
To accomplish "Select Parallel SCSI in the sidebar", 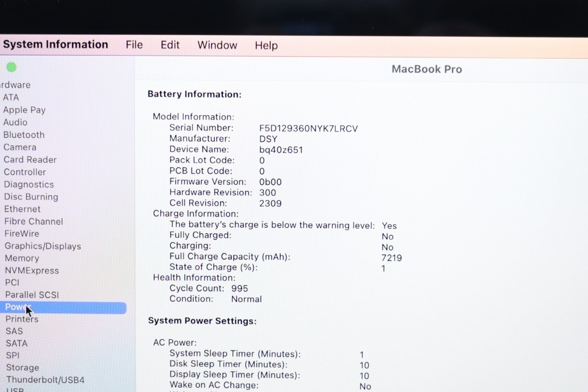I will pos(32,295).
